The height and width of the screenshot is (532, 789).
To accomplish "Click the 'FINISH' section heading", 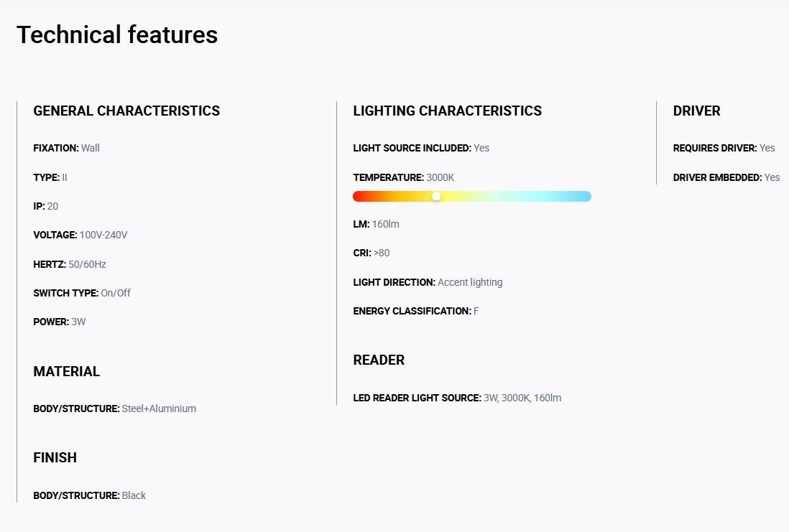I will pos(55,457).
